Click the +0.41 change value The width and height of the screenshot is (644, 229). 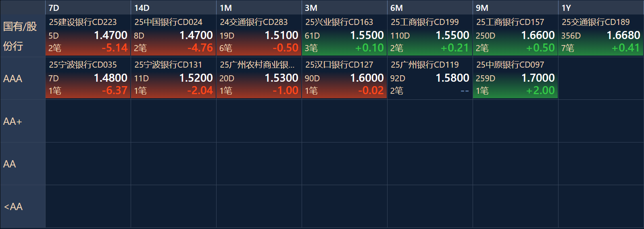point(626,48)
